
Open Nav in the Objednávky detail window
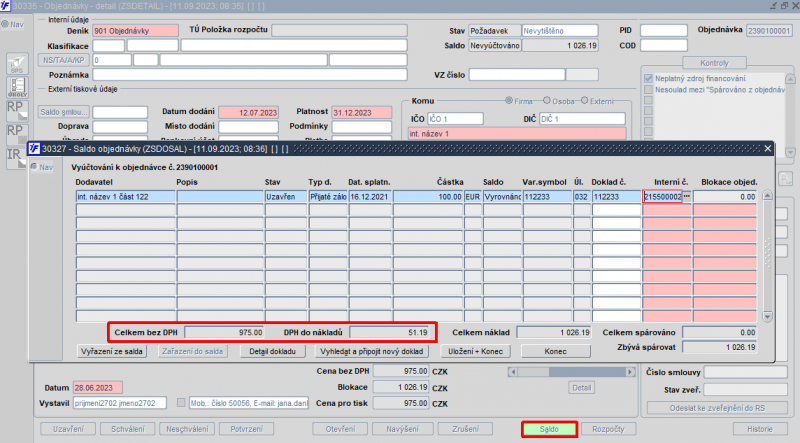tap(16, 24)
